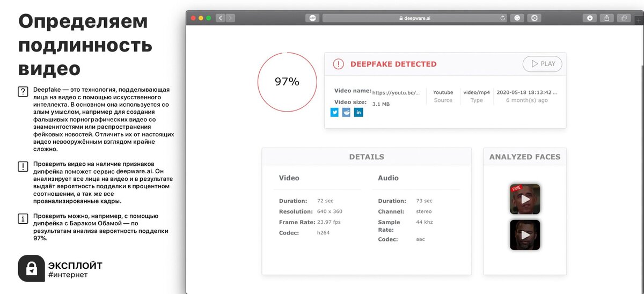Image resolution: width=644 pixels, height=294 pixels.
Task: Show Safari downloads
Action: pyautogui.click(x=590, y=18)
